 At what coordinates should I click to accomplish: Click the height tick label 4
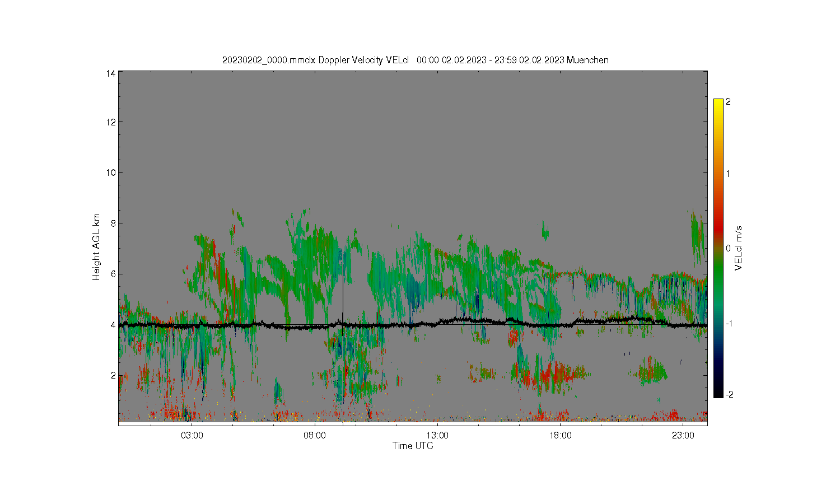[x=113, y=325]
